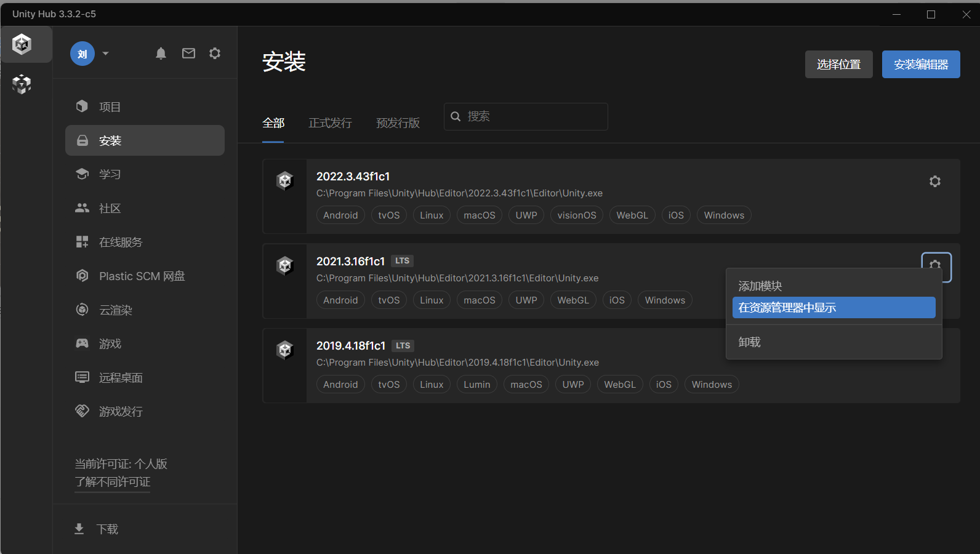Click the download arrow icon
Viewport: 980px width, 554px height.
(79, 529)
